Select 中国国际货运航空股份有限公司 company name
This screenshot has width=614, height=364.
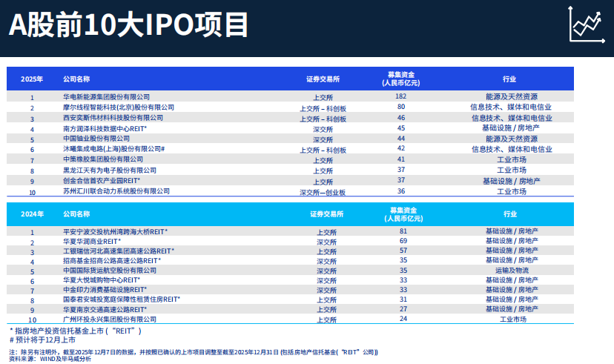110,271
